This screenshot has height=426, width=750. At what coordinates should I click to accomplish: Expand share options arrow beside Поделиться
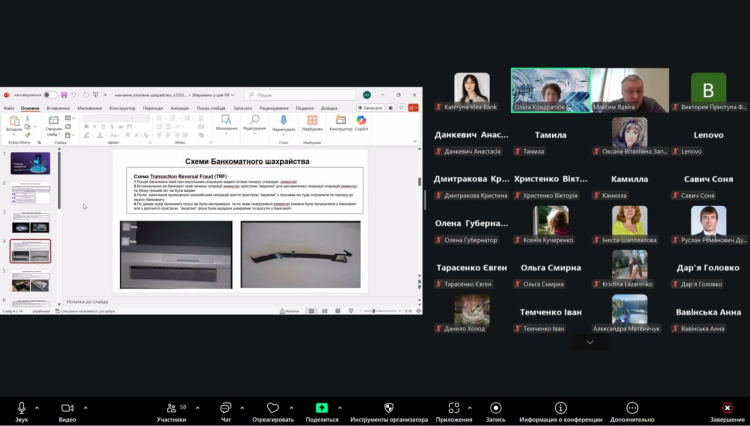[x=340, y=408]
